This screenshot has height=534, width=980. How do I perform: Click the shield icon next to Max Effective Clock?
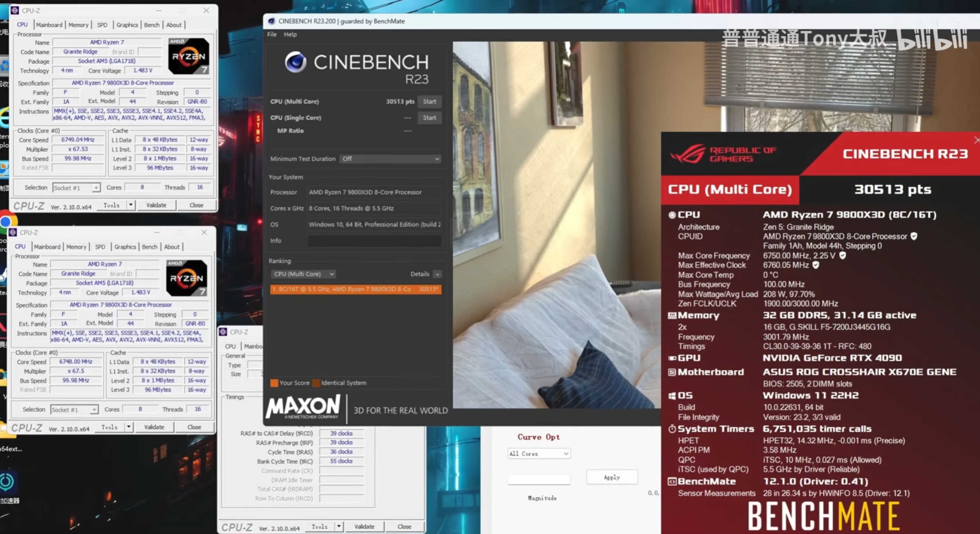click(815, 265)
